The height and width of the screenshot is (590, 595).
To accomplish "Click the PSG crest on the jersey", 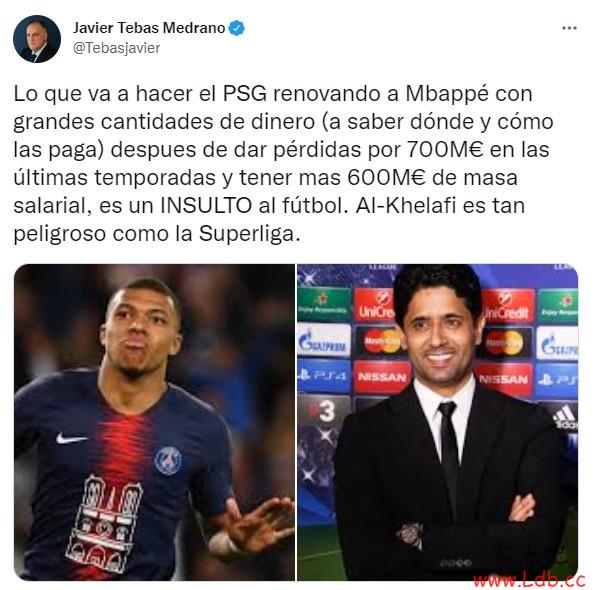I will pos(168,460).
